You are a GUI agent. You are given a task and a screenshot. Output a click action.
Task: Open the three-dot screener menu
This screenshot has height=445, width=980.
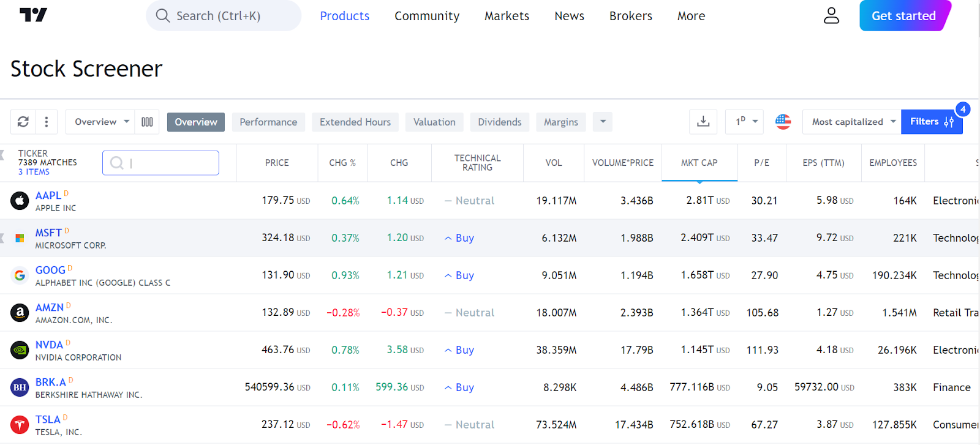[x=47, y=122]
